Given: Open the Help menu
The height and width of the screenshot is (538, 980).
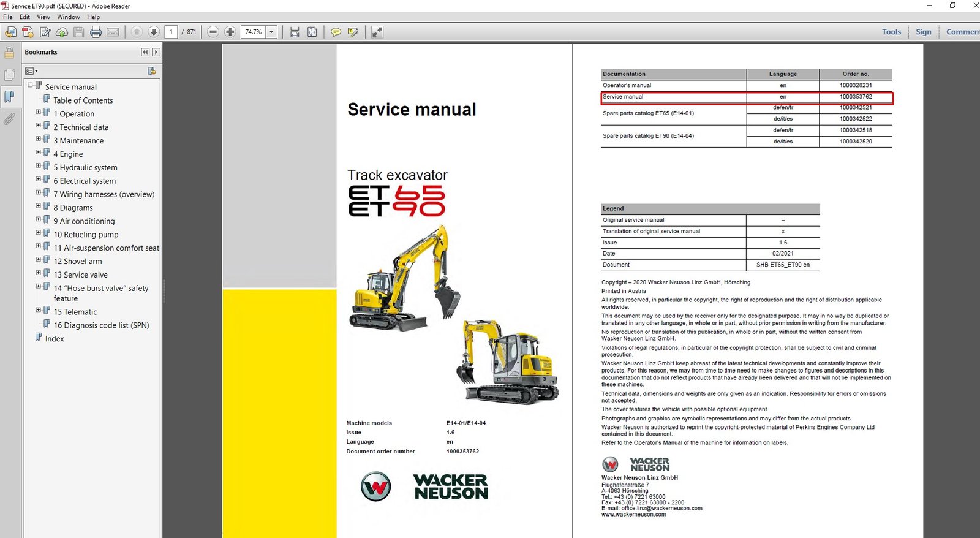Looking at the screenshot, I should 93,17.
